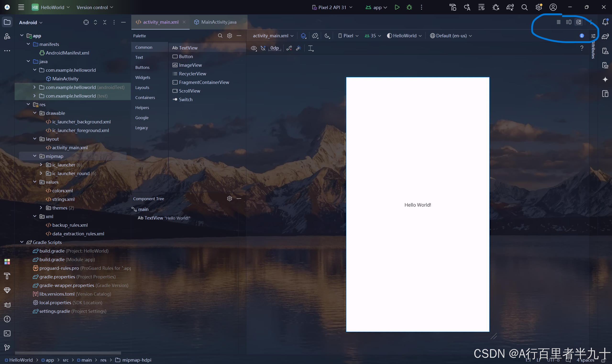Screen dimensions: 612x364
Task: Open the Logcat tool window icon
Action: point(7,305)
